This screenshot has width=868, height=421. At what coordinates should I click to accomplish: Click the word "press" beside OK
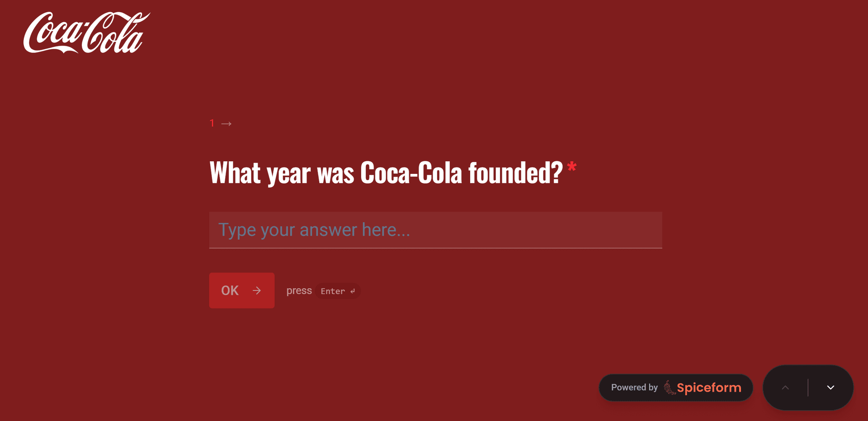(299, 291)
